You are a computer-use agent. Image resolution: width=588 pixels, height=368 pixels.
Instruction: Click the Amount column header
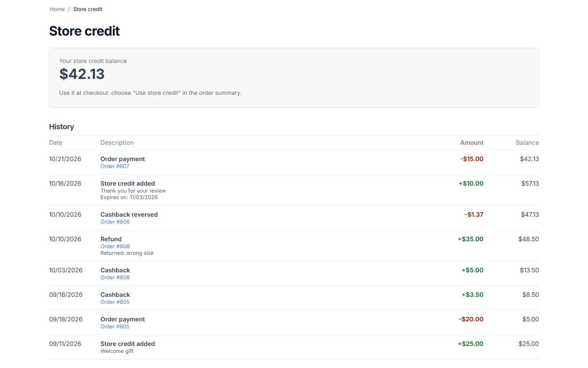click(472, 143)
